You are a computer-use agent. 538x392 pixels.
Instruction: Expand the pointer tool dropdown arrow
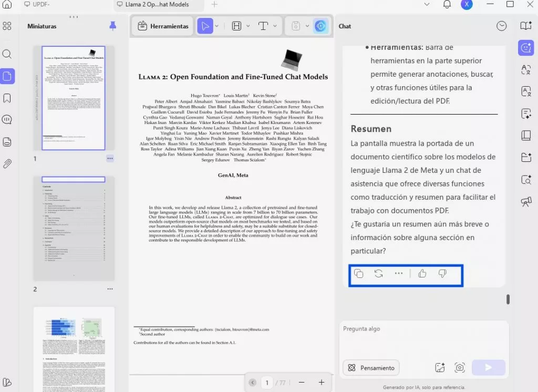point(217,26)
